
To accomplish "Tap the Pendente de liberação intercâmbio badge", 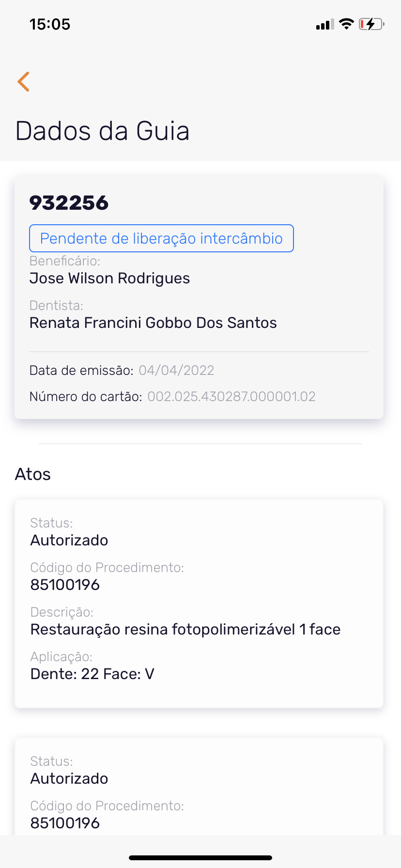I will pos(161,238).
